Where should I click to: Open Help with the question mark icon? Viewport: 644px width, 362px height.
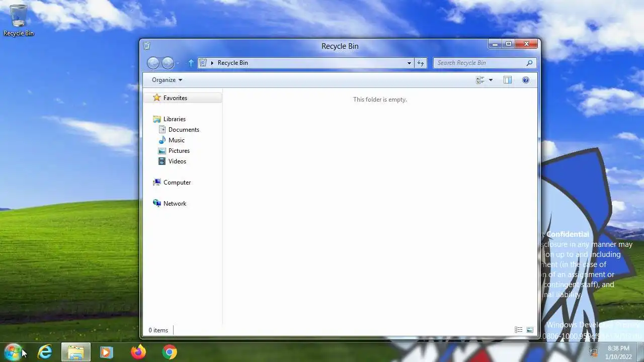[x=526, y=80]
